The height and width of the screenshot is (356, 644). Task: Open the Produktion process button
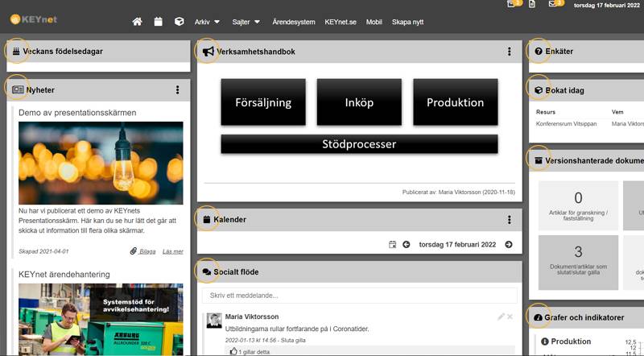click(456, 102)
